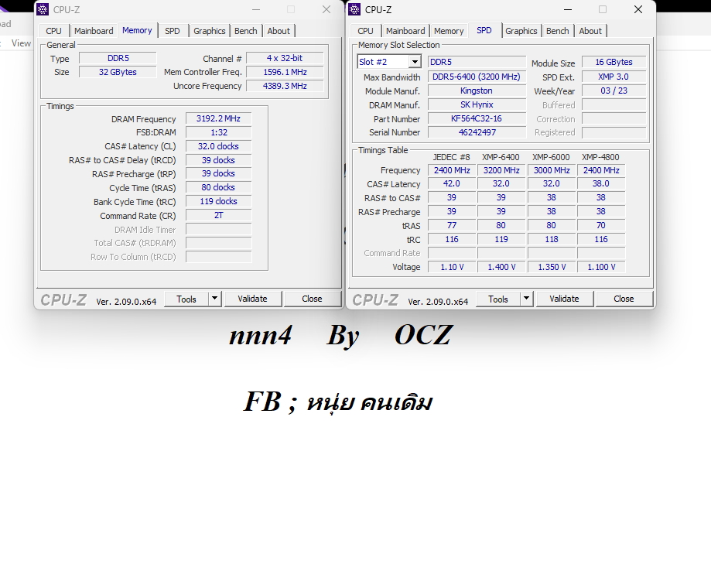711x588 pixels.
Task: Click the DRAM Frequency value "3192.2 MHz"
Action: (218, 118)
